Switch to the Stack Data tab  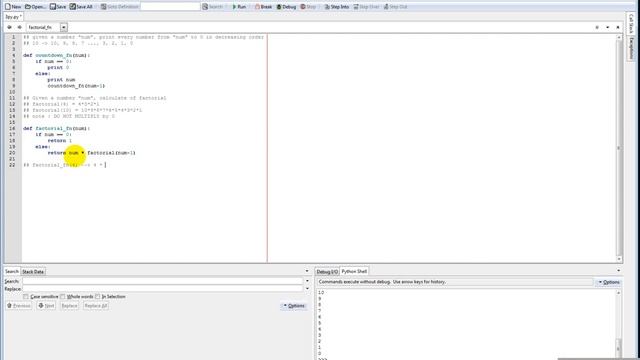(x=33, y=271)
